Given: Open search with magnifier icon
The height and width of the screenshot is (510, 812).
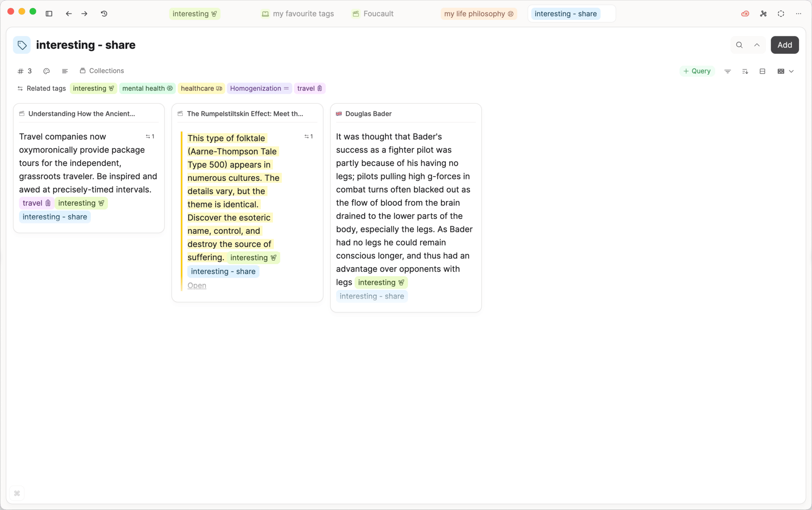Looking at the screenshot, I should click(739, 45).
